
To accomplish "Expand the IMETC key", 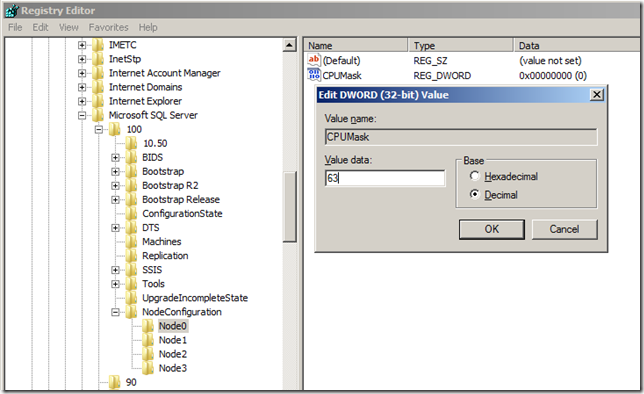I will (x=82, y=45).
